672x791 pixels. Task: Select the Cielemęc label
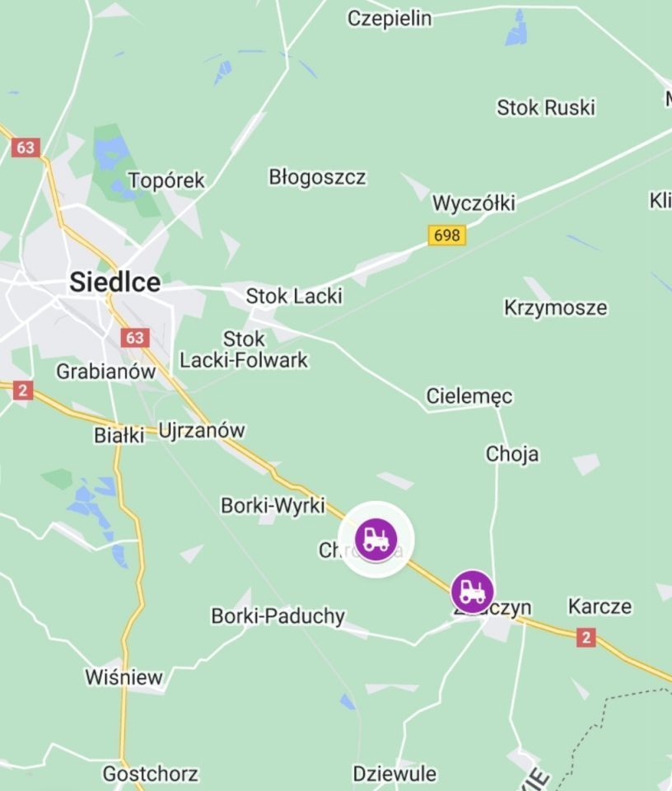tap(469, 396)
